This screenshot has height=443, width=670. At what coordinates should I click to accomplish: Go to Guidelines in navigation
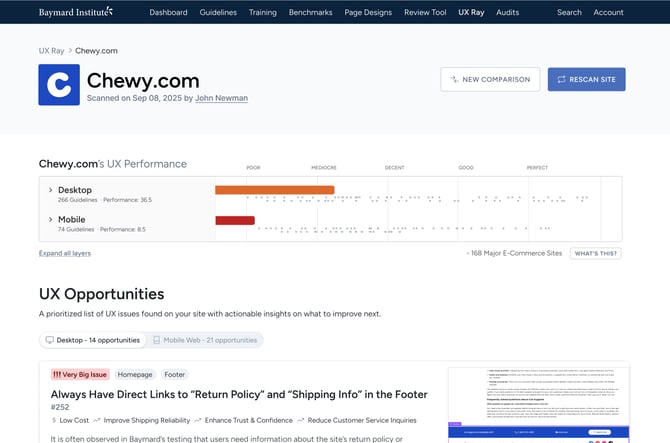[x=218, y=12]
